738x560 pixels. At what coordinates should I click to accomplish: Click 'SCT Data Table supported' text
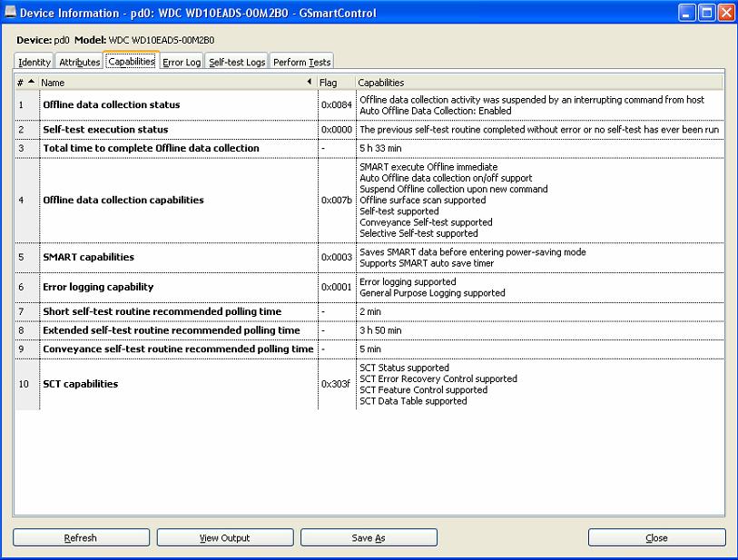(413, 401)
